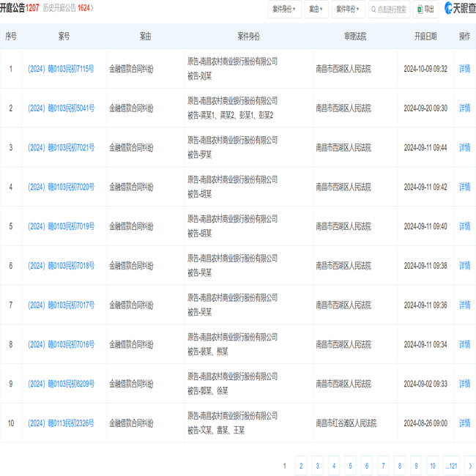This screenshot has width=476, height=476.
Task: Go to pagination page 4
Action: 334,466
